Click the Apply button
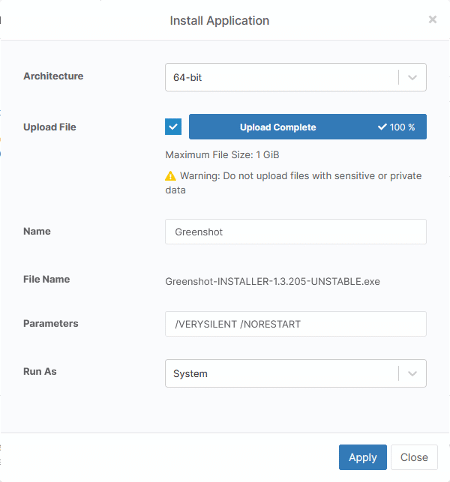 (363, 457)
